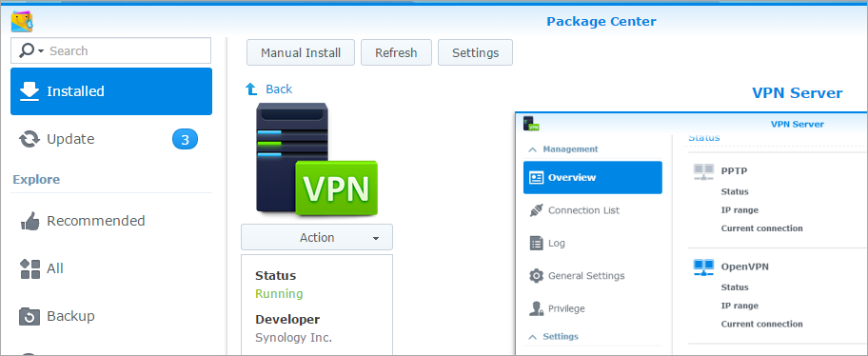This screenshot has width=868, height=356.
Task: Click the VPN Server window title icon
Action: [531, 124]
